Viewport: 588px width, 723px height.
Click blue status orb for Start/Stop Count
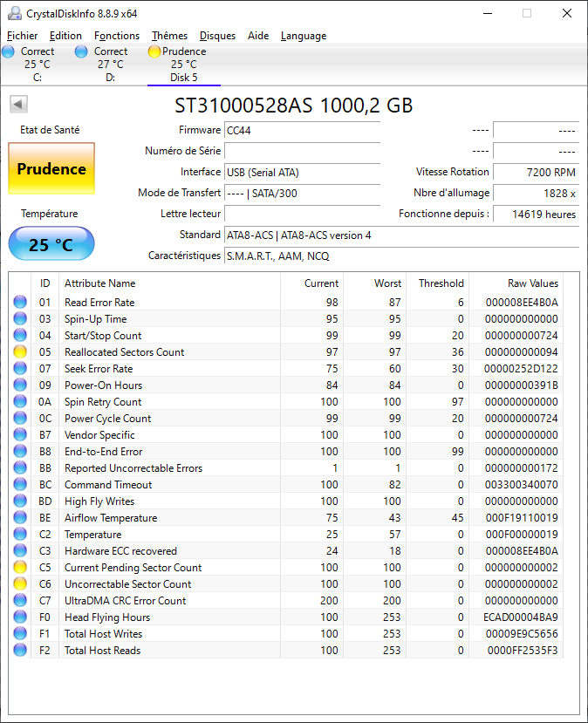[20, 335]
